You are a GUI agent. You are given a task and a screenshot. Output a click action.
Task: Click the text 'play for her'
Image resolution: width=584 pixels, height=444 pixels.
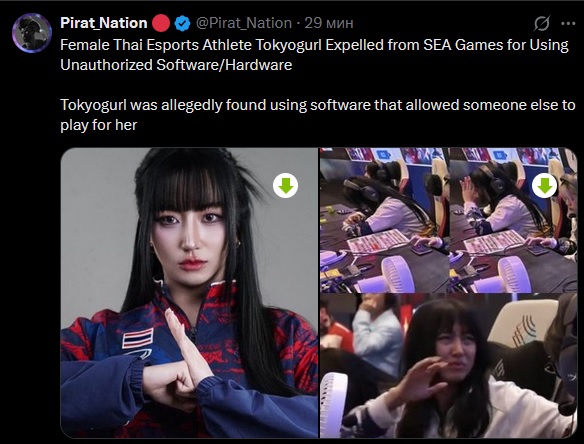click(99, 125)
